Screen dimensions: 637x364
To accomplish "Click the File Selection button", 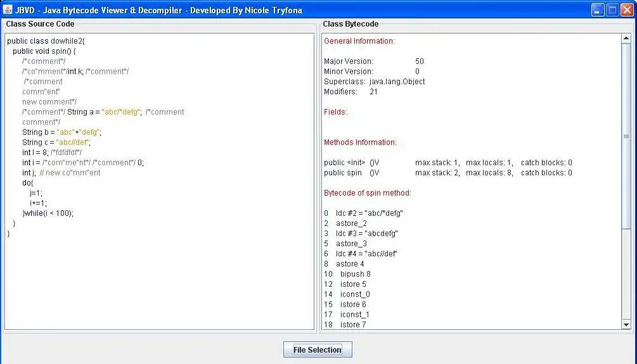I will coord(318,349).
